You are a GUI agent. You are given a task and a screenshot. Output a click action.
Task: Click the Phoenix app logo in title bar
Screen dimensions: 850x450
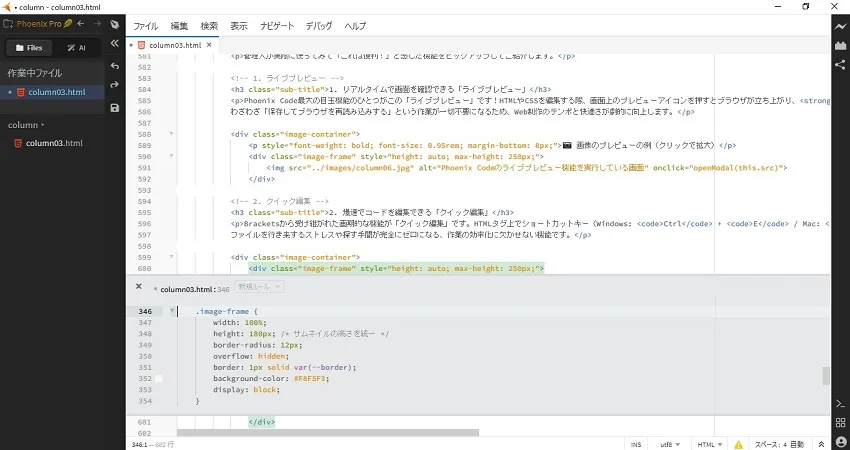pyautogui.click(x=7, y=7)
